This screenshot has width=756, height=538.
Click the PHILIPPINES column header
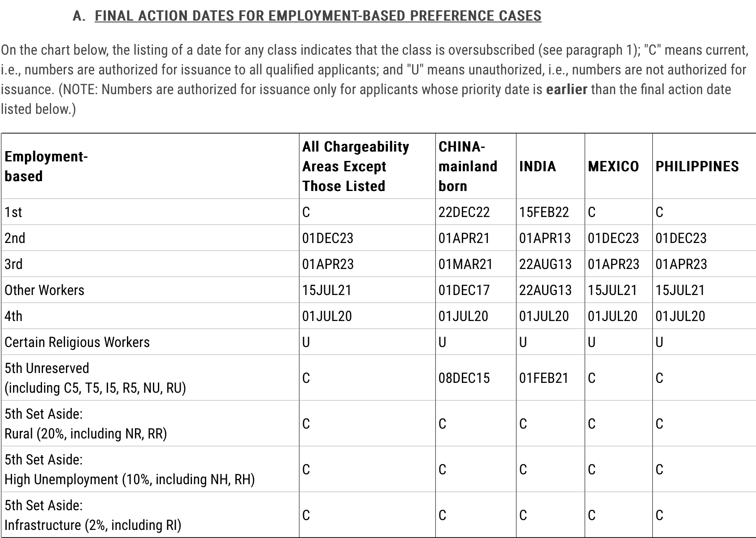pos(697,166)
